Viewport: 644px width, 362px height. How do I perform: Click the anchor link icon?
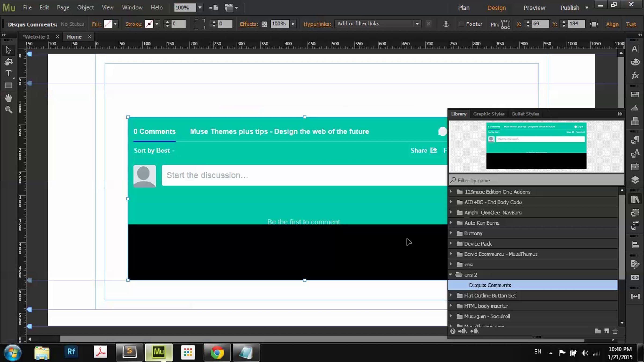446,24
